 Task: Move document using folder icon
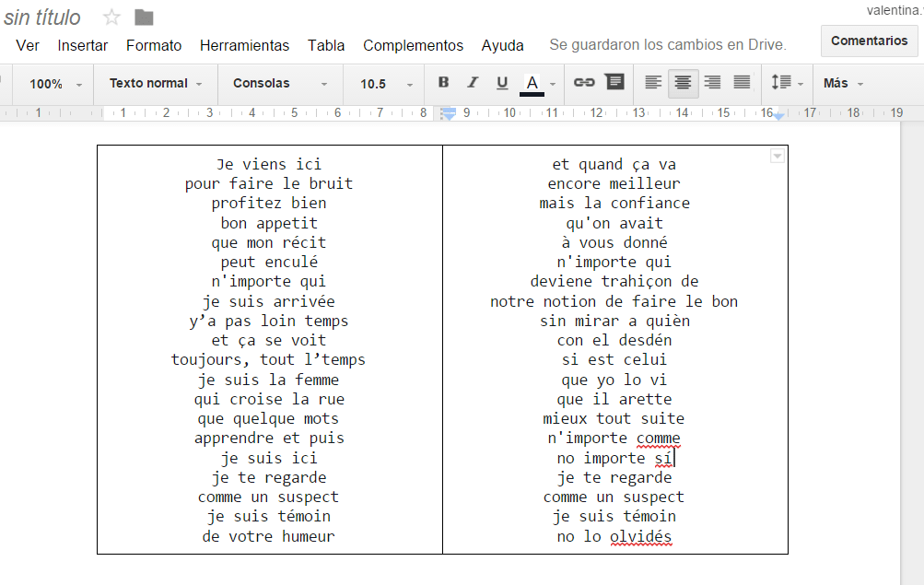pos(144,18)
